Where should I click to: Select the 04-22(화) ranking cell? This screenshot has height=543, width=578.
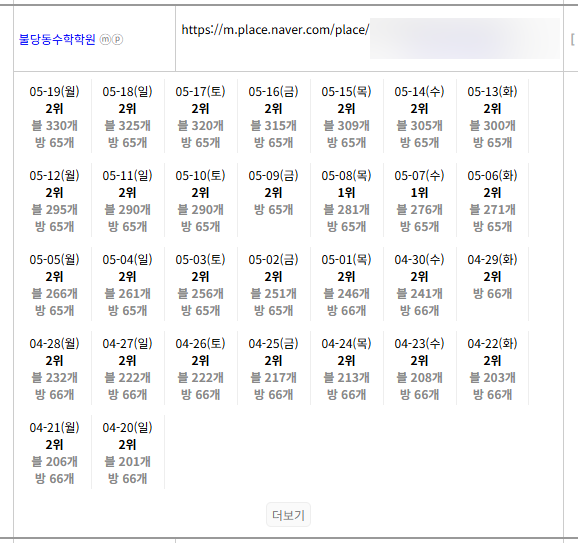point(492,369)
